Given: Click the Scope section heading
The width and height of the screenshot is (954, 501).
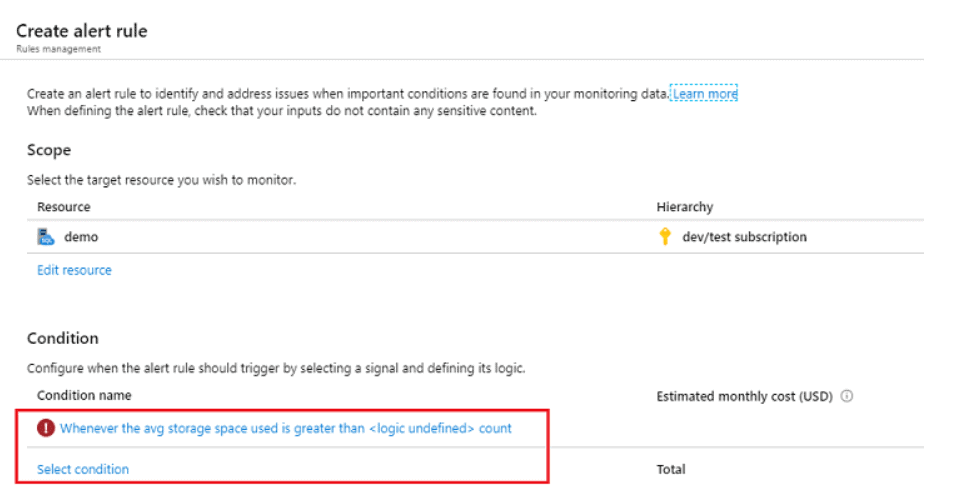Looking at the screenshot, I should 49,150.
